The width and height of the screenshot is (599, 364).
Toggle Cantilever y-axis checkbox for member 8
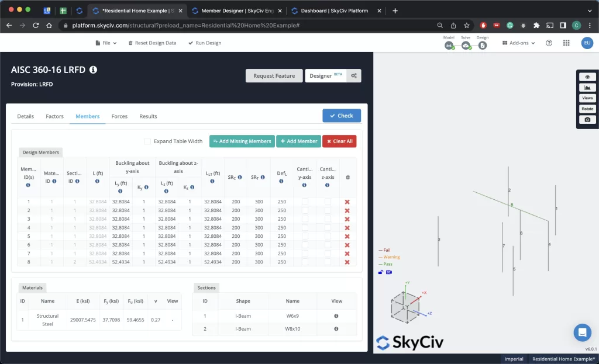tap(305, 262)
